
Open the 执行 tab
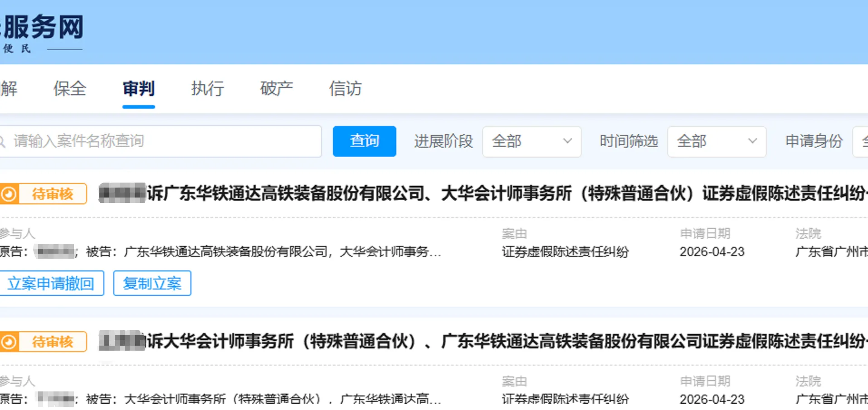208,88
